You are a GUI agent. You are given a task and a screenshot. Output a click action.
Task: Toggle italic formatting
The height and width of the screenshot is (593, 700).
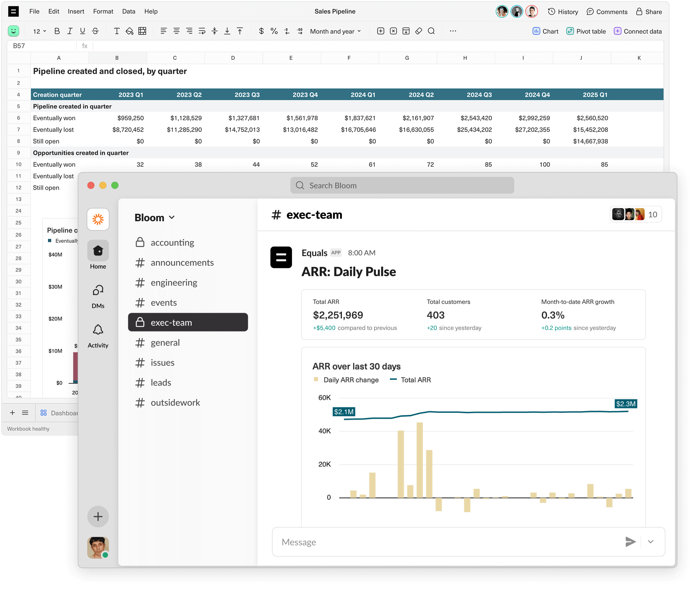tap(70, 31)
